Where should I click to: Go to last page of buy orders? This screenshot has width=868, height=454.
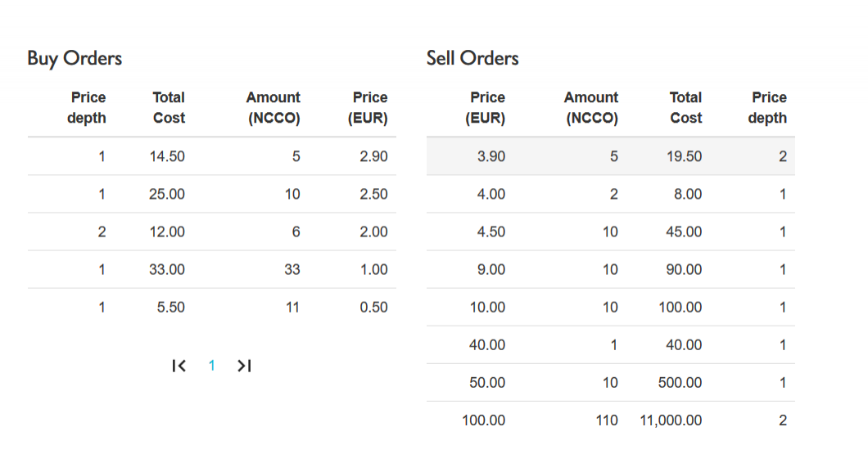[x=243, y=366]
